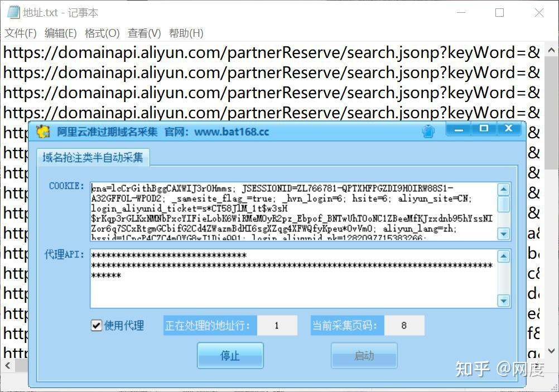Click the third URL line in Notepad
This screenshot has height=392, width=559.
pyautogui.click(x=272, y=93)
